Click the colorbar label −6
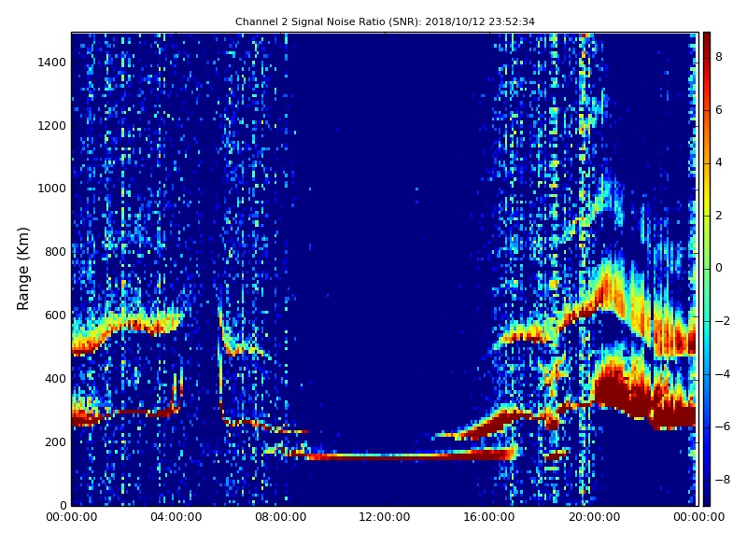This screenshot has height=560, width=747. [723, 427]
